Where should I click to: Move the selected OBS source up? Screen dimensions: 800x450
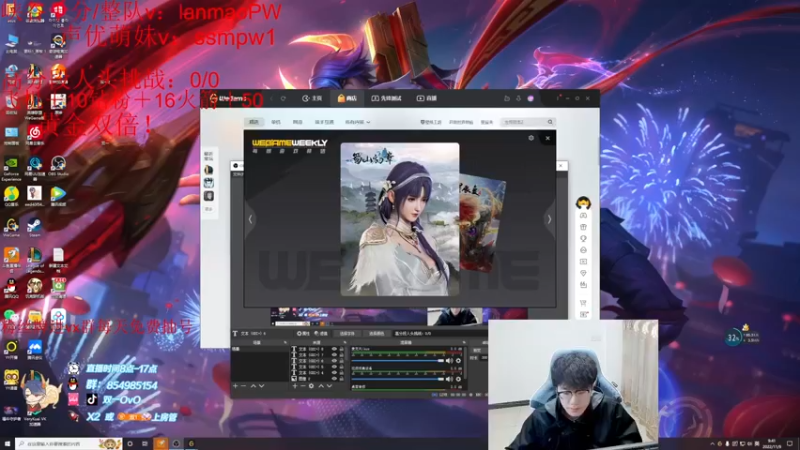click(321, 386)
